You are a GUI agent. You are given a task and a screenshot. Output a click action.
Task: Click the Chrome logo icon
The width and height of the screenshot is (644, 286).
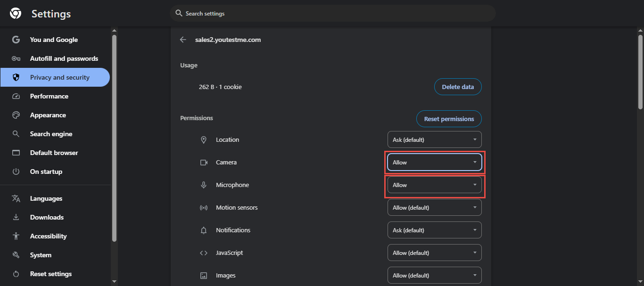pyautogui.click(x=16, y=14)
